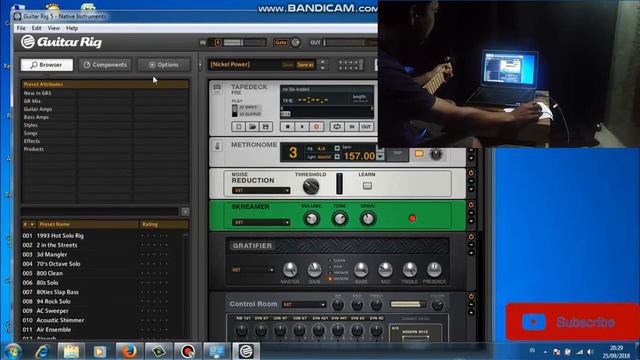The image size is (640, 360).
Task: Switch to the Components tab
Action: [105, 65]
